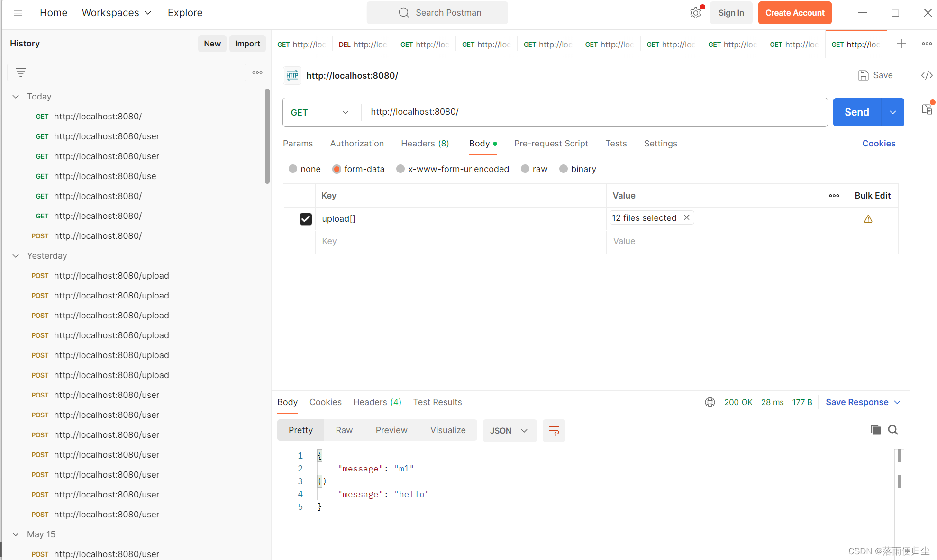Search in the response body
The height and width of the screenshot is (560, 937).
(893, 430)
